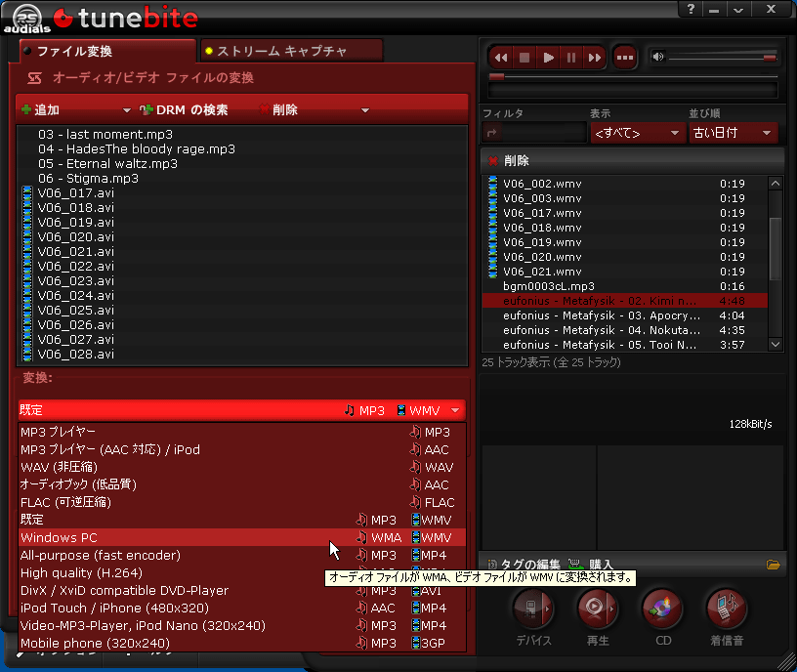
Task: Switch to the ファイル変換 tab
Action: click(x=107, y=52)
